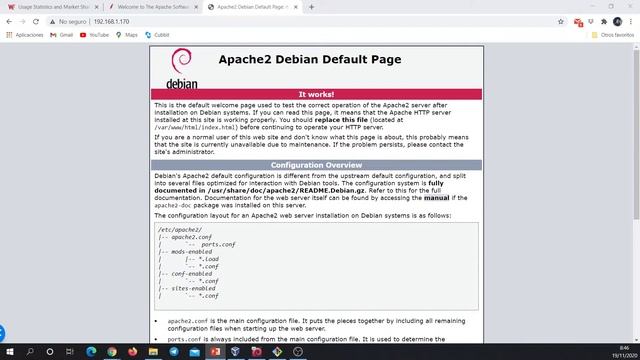The image size is (640, 360).
Task: Bookmark this page with the star icon
Action: (561, 22)
